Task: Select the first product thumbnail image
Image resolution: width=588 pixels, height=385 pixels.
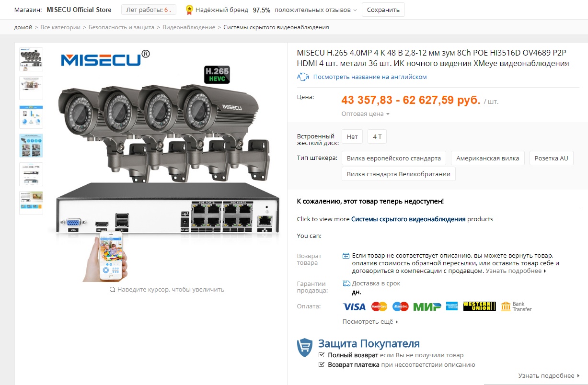Action: click(31, 59)
